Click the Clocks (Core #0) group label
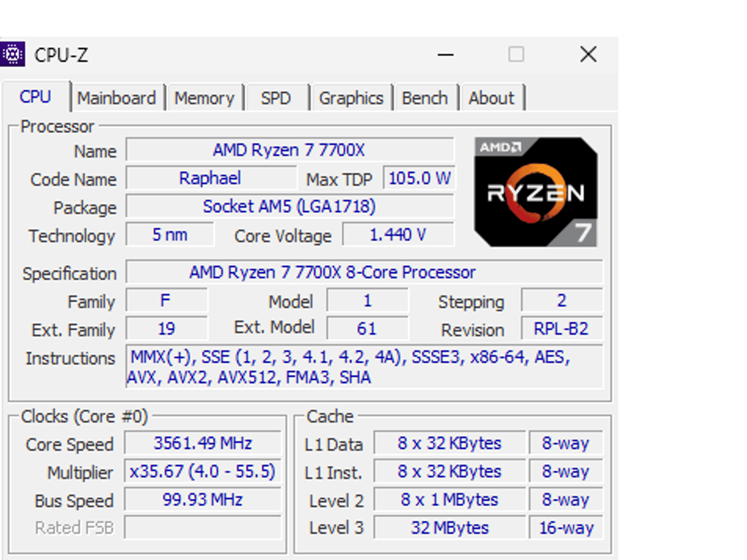Image resolution: width=747 pixels, height=560 pixels. coord(84,416)
